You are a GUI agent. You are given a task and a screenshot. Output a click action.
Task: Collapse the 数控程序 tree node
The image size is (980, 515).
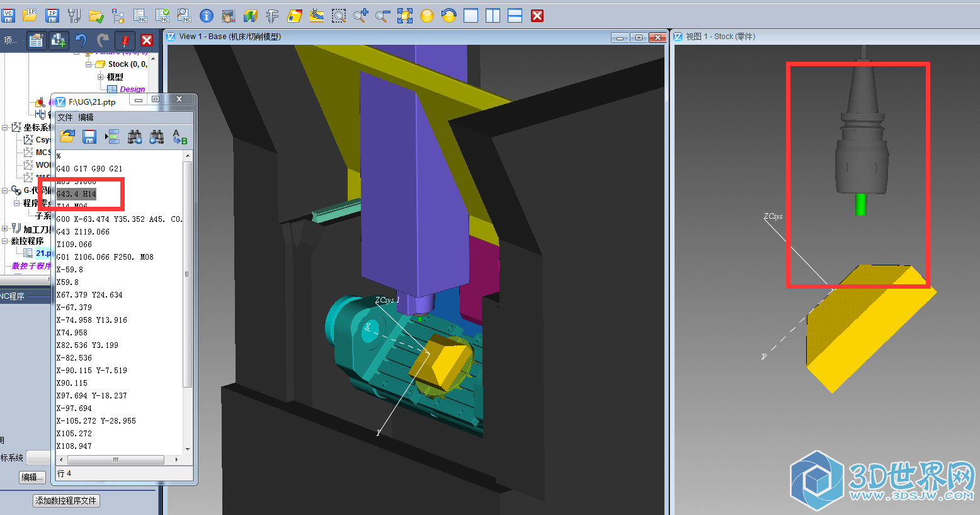(x=4, y=241)
